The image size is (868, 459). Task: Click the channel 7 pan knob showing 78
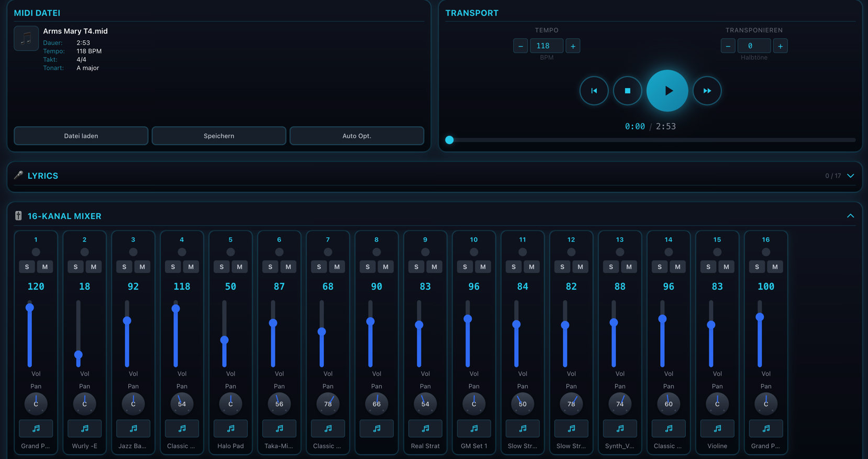328,404
